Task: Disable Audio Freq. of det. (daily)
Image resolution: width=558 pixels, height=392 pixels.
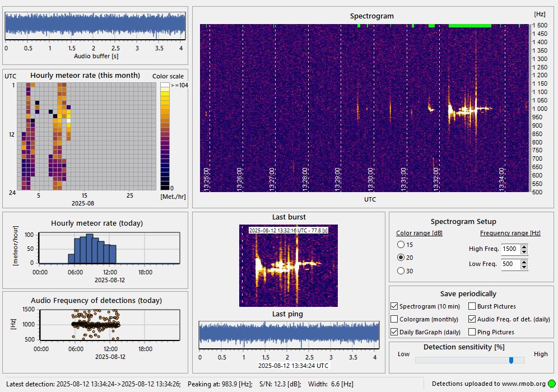Action: pyautogui.click(x=472, y=319)
